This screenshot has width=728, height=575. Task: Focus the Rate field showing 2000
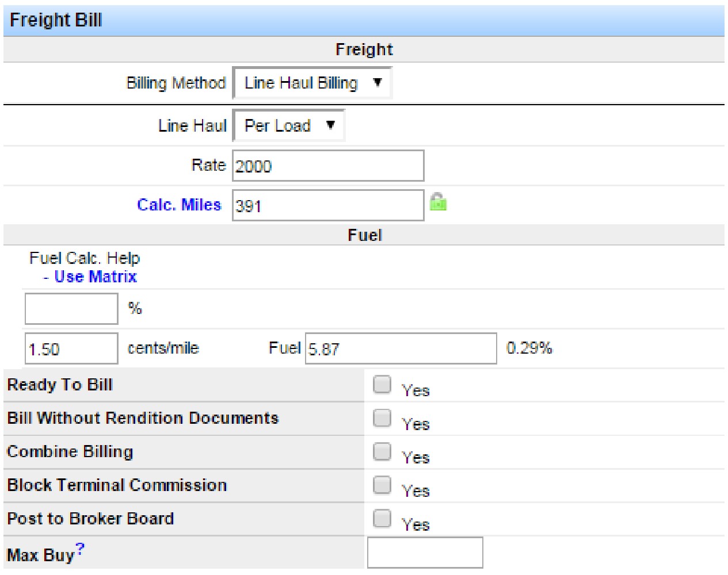click(328, 166)
